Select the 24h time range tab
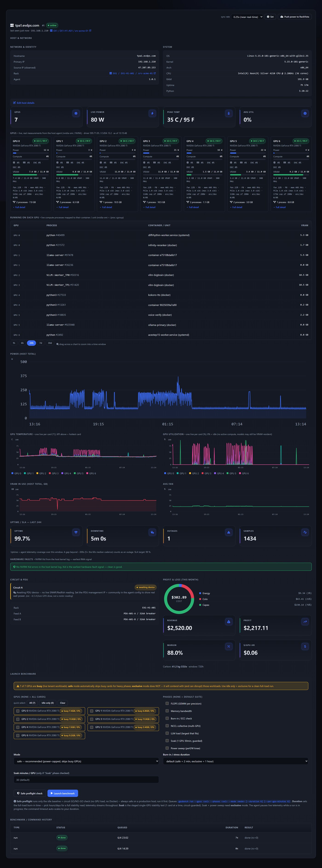The height and width of the screenshot is (868, 322). tap(31, 343)
